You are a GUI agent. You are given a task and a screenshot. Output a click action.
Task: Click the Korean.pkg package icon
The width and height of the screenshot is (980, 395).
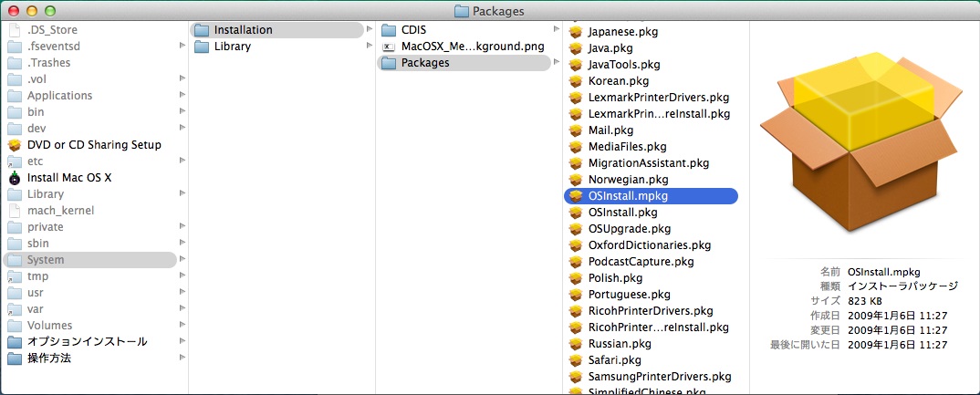(x=576, y=81)
